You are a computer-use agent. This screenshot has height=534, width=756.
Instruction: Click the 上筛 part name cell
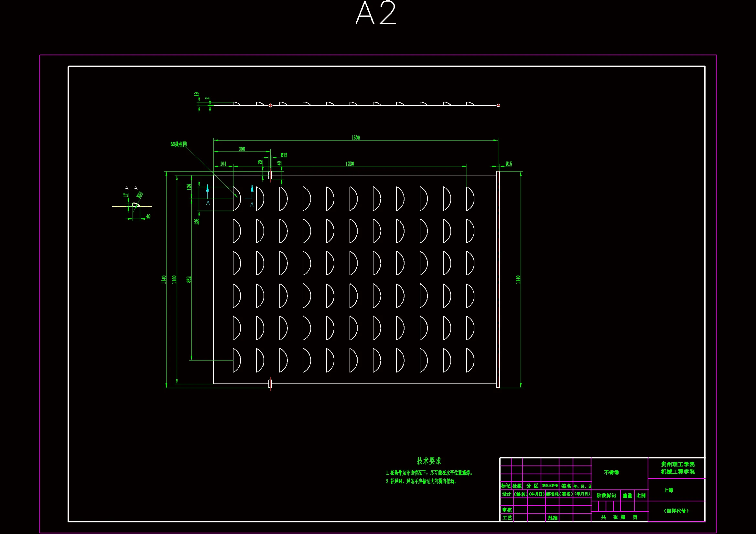(668, 490)
